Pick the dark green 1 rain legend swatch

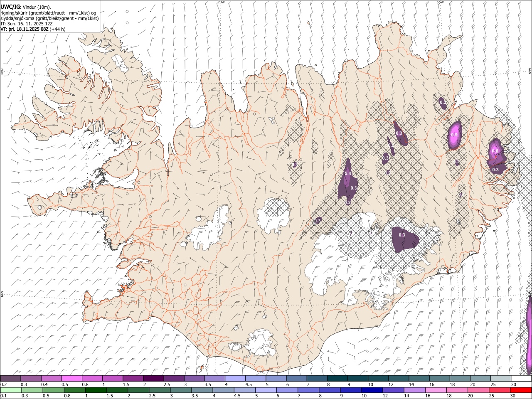coord(96,390)
